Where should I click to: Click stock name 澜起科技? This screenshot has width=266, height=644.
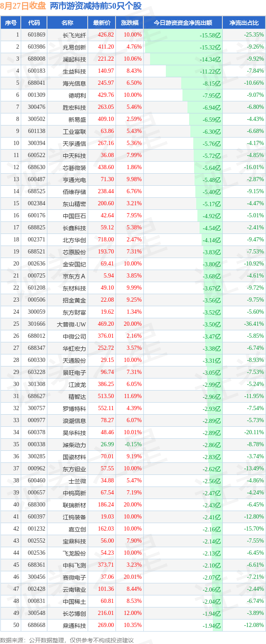coord(74,59)
